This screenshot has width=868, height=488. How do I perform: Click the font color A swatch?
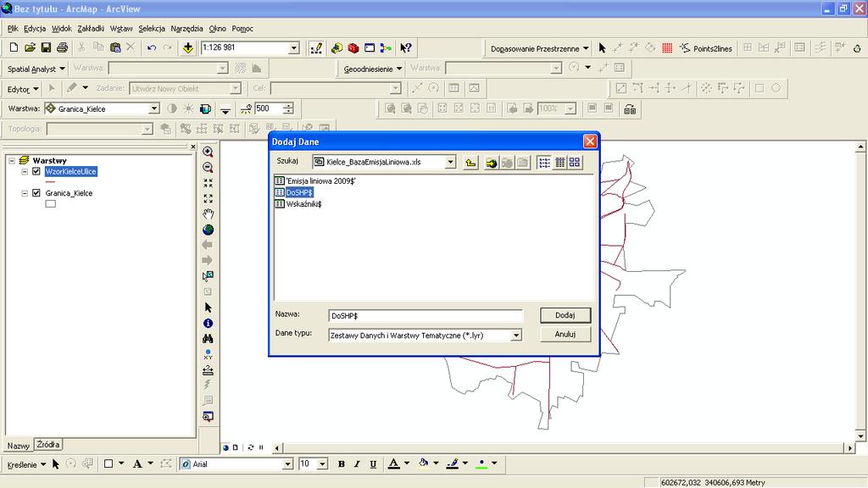393,464
